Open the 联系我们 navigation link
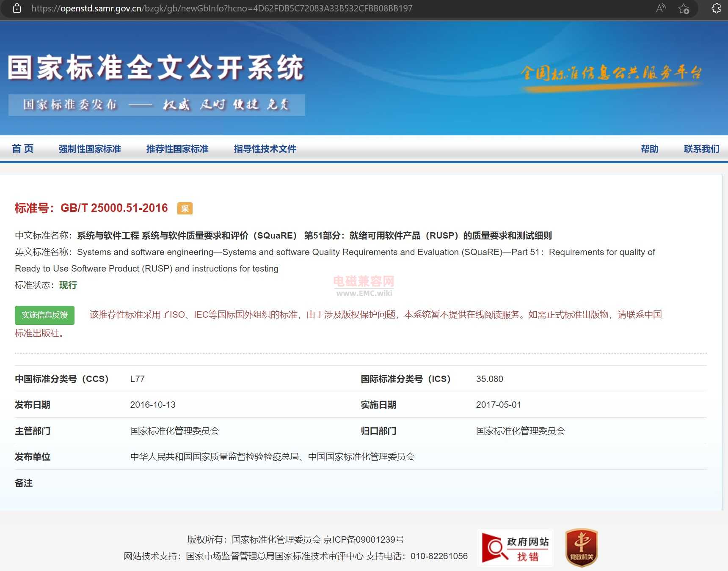Image resolution: width=728 pixels, height=571 pixels. (702, 149)
